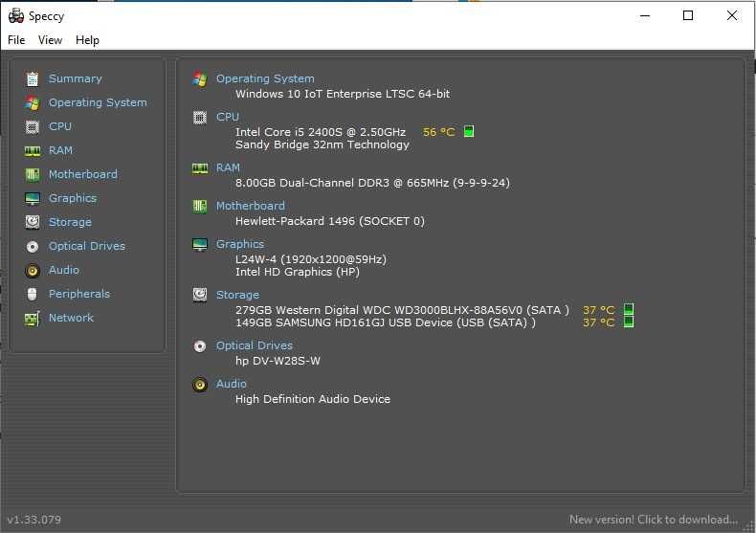The width and height of the screenshot is (756, 533).
Task: Click the Windows flag icon in summary pane
Action: pyautogui.click(x=200, y=79)
